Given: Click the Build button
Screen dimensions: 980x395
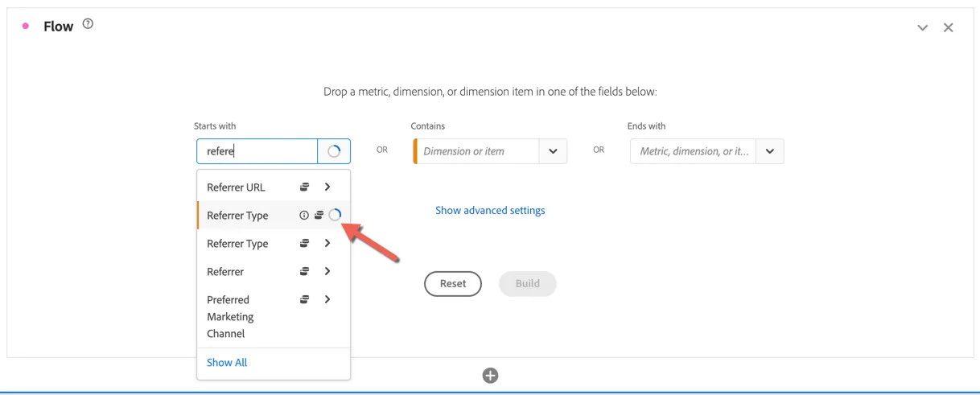Looking at the screenshot, I should [x=528, y=283].
